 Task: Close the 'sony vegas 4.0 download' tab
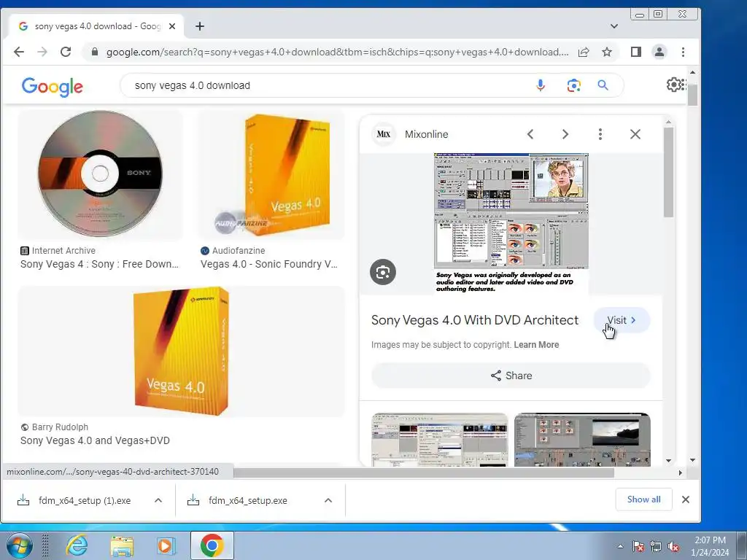click(172, 26)
